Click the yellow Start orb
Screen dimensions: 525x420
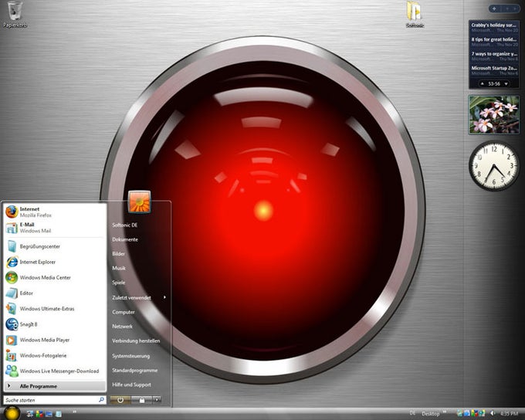pyautogui.click(x=12, y=413)
